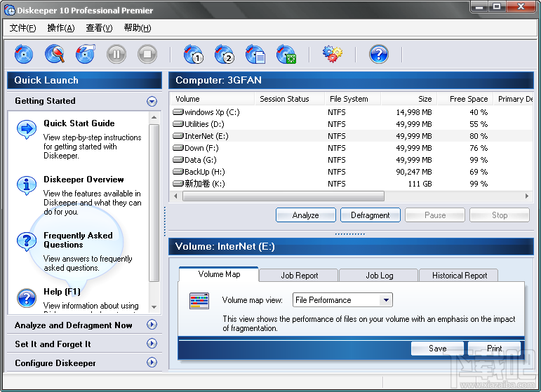Expand Configure Diskeeper section

152,363
